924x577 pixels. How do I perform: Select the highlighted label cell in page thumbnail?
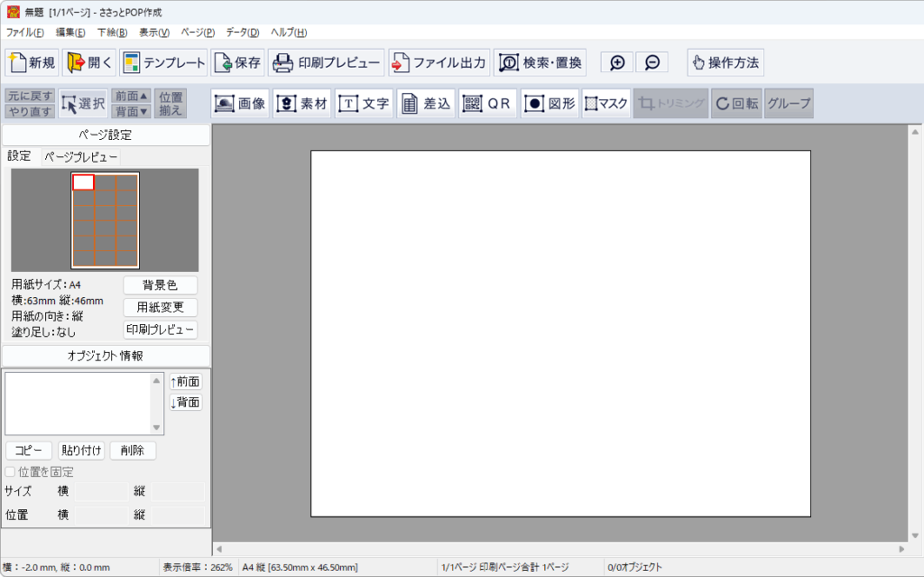tap(83, 182)
